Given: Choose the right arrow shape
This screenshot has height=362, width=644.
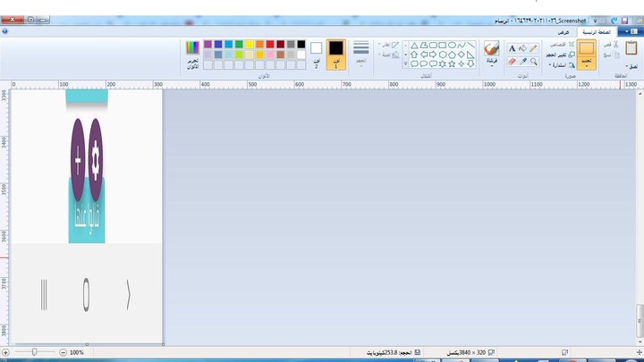Looking at the screenshot, I should coord(433,55).
